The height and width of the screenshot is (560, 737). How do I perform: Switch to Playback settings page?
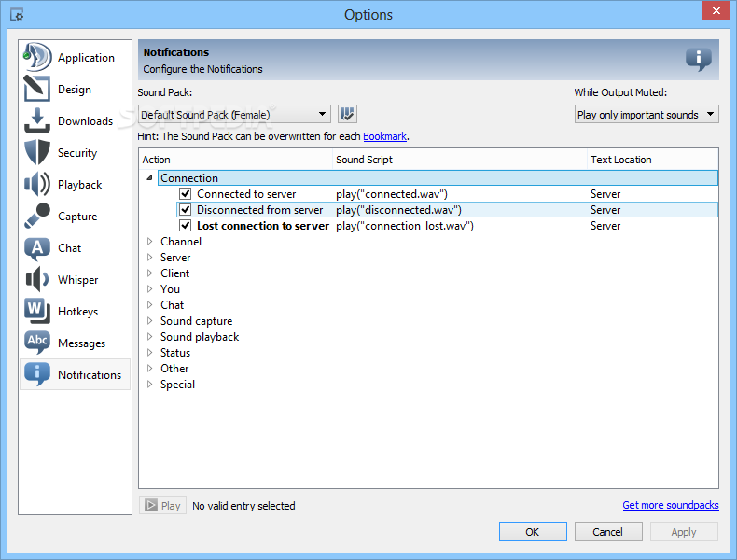pos(76,184)
